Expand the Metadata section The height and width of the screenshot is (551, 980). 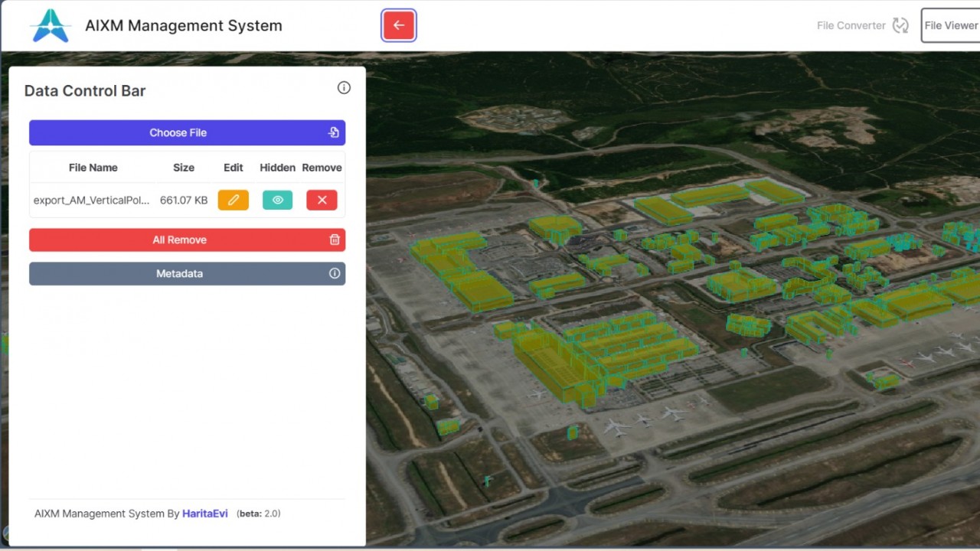(x=180, y=273)
